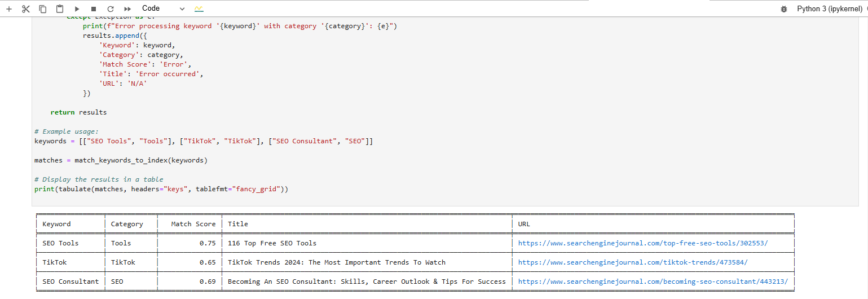This screenshot has width=868, height=299.
Task: Open the becoming-seo-consultant URL link
Action: 653,282
